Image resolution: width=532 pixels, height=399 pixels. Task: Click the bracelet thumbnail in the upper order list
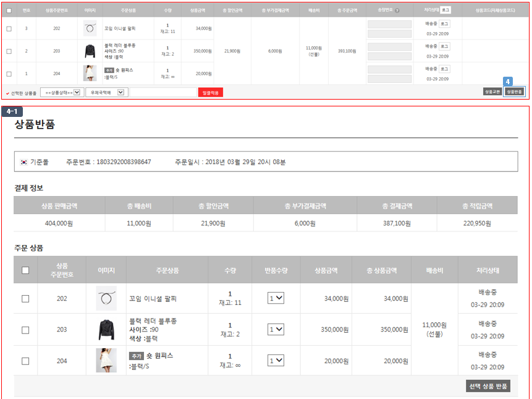click(x=90, y=28)
